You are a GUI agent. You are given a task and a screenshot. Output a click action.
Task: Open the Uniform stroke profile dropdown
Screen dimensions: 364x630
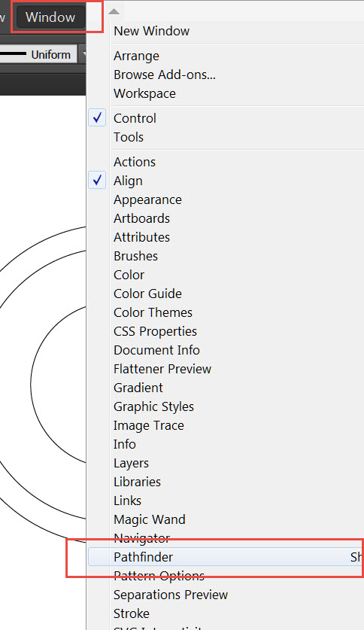pos(83,54)
